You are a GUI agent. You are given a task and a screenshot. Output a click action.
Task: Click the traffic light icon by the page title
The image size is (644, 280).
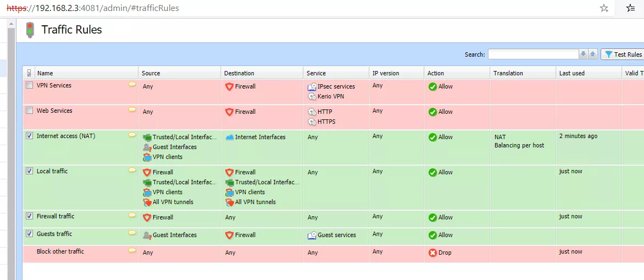tap(30, 30)
